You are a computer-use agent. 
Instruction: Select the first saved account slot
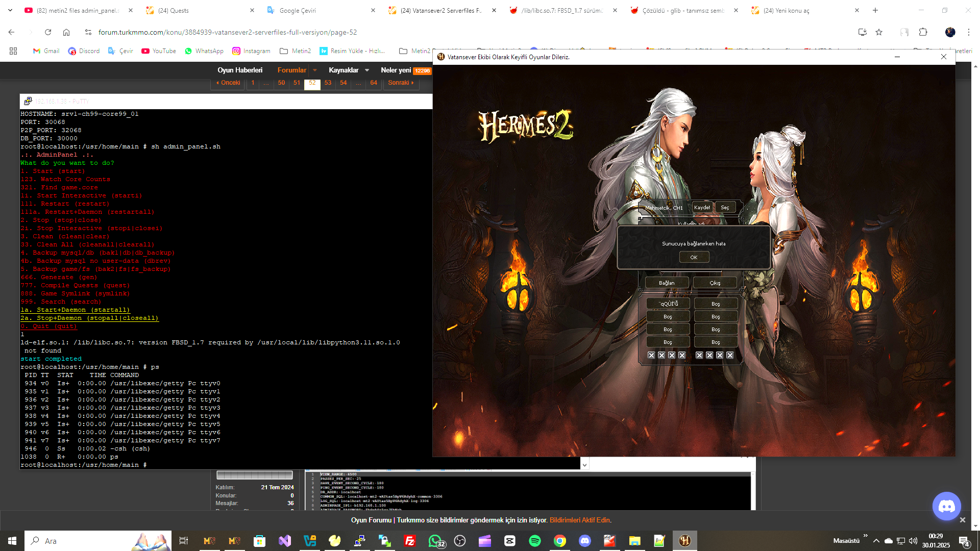coord(668,304)
